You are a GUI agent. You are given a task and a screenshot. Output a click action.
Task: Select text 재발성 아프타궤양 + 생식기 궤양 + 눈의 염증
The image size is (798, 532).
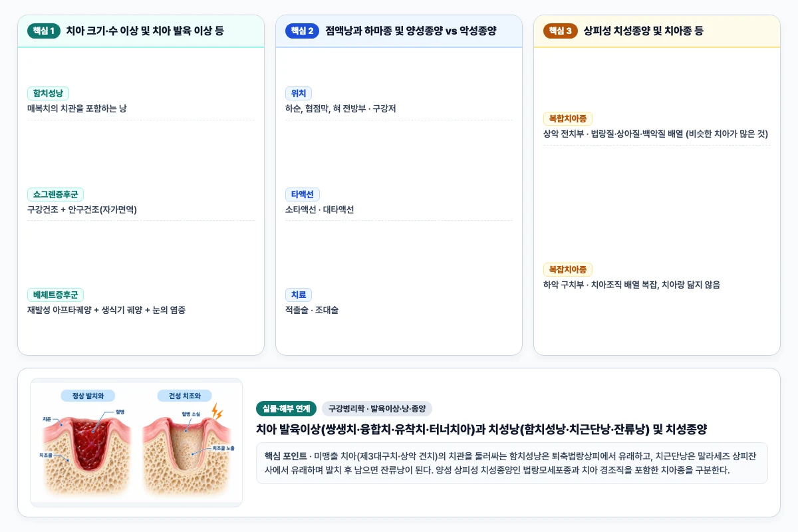[106, 310]
